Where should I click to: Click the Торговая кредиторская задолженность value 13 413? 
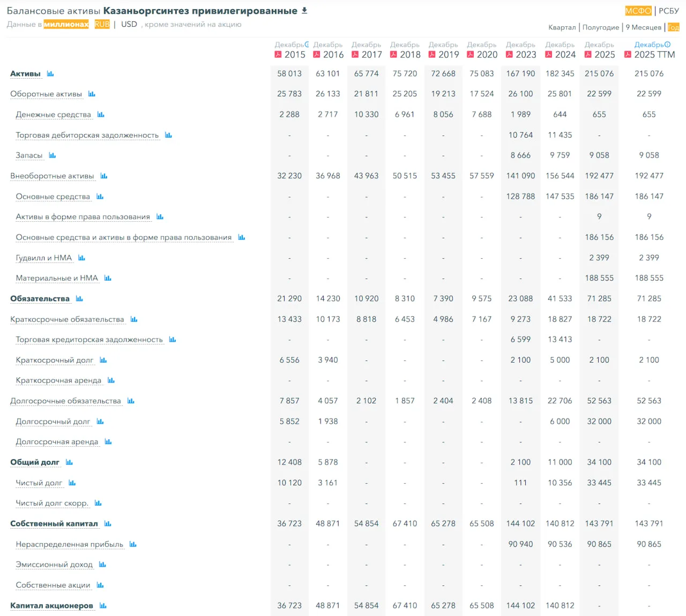[x=560, y=340]
